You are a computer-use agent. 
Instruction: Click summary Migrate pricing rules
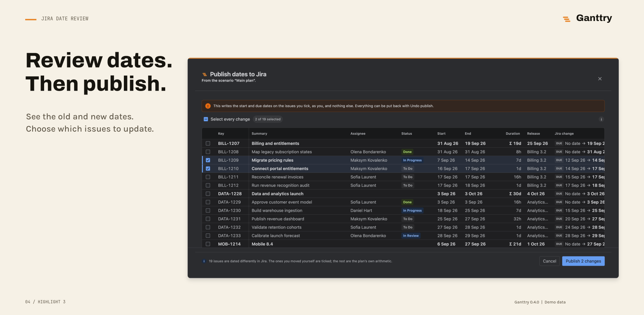click(272, 160)
